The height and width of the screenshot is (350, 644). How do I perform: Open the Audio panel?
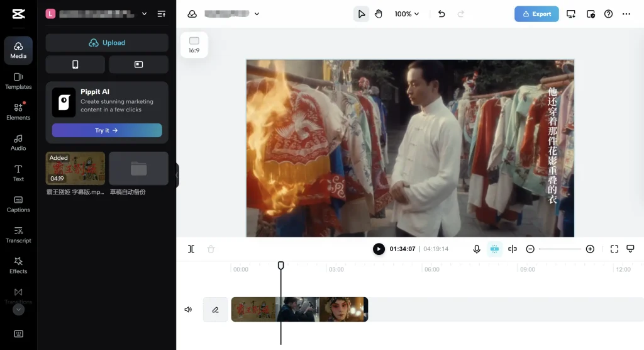(x=18, y=142)
